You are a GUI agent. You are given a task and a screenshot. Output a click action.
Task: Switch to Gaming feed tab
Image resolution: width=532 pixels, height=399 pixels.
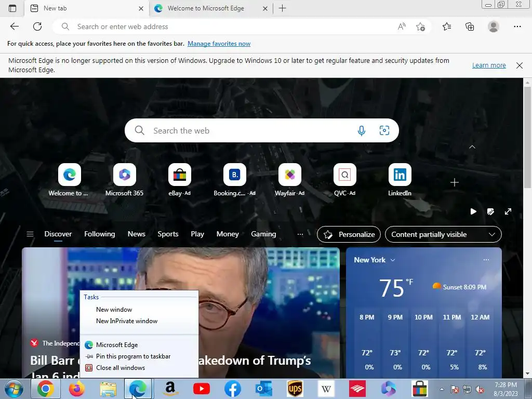[x=263, y=234]
